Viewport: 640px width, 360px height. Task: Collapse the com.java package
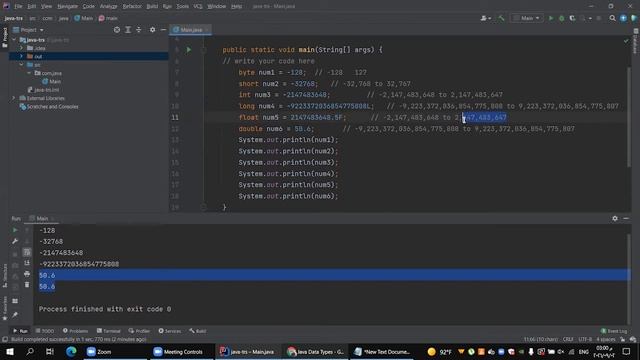tap(29, 73)
